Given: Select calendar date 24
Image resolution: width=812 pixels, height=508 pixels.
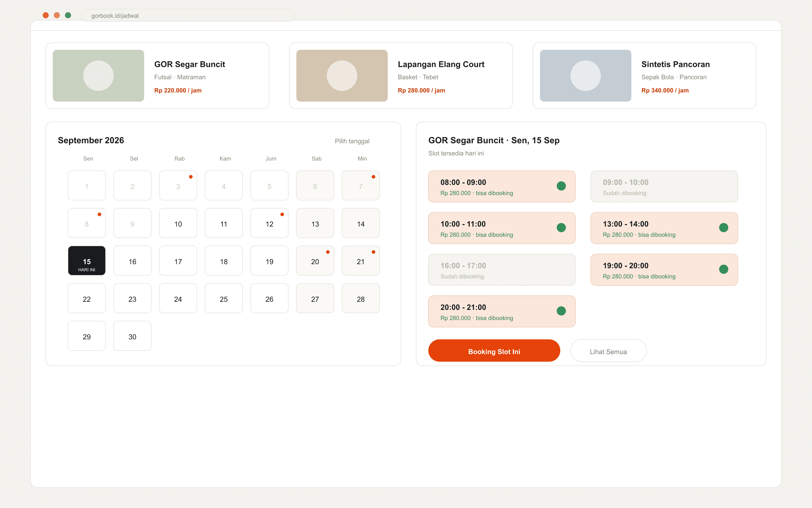Looking at the screenshot, I should [x=178, y=298].
